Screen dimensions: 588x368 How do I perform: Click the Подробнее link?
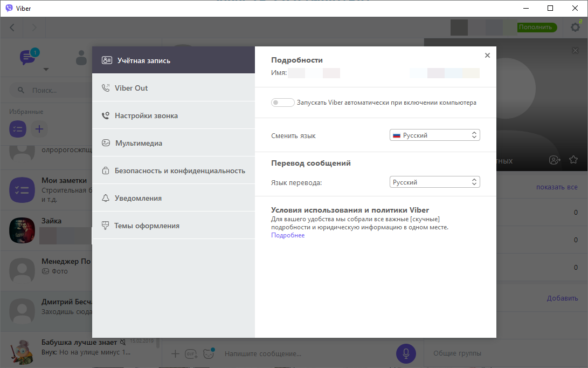288,235
